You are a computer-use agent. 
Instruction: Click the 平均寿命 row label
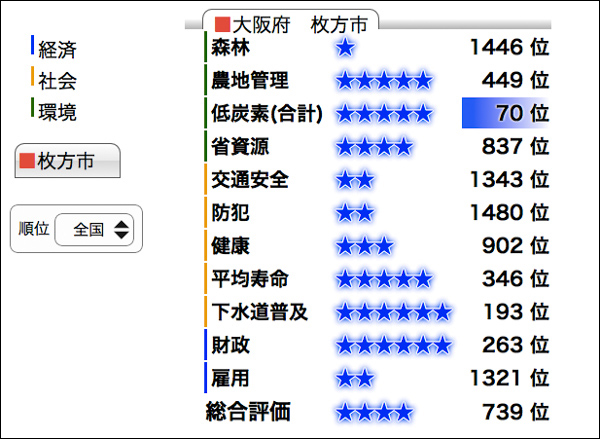[250, 278]
